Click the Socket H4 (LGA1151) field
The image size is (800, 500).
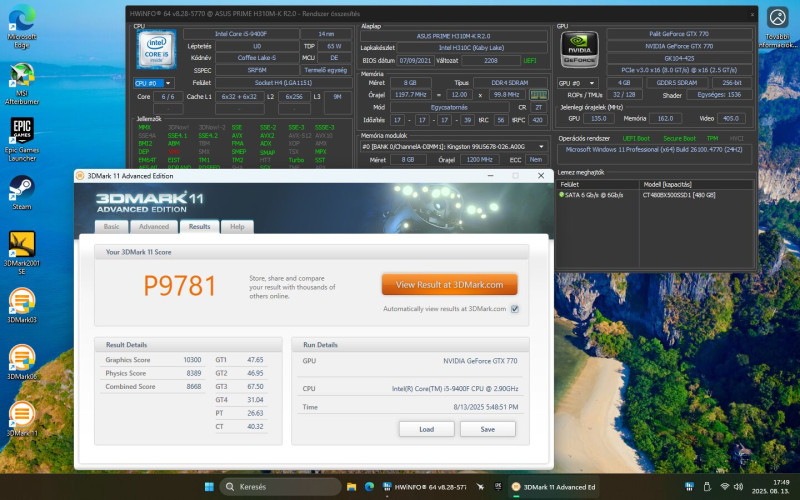283,83
